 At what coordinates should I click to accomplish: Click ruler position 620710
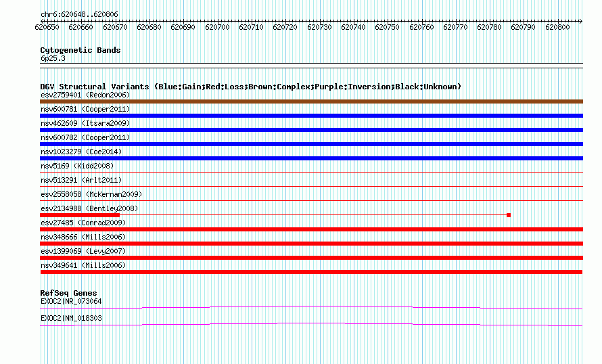(251, 27)
